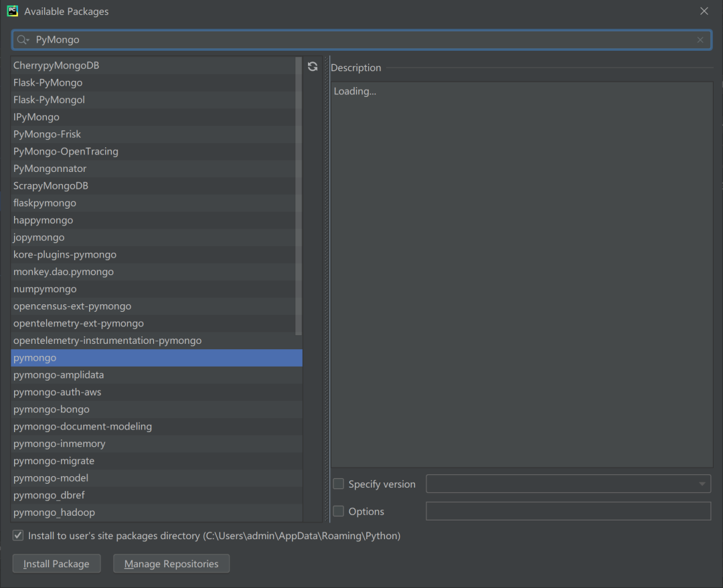This screenshot has height=588, width=723.
Task: Focus the PyMongo search field
Action: click(362, 40)
